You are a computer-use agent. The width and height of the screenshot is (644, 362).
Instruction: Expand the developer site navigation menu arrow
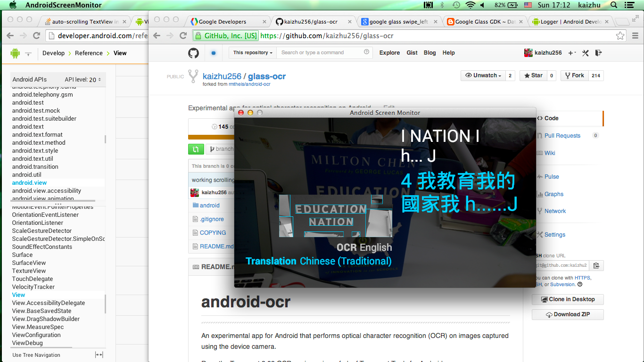[28, 54]
